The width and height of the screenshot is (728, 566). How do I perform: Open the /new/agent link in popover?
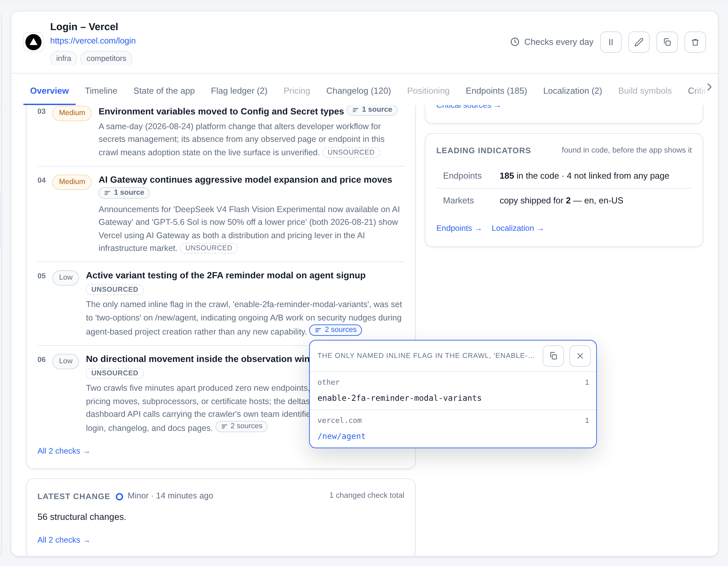coord(341,436)
